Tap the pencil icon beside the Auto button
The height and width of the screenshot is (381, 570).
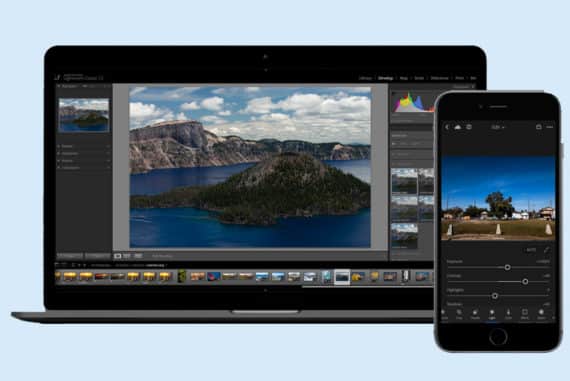click(546, 250)
